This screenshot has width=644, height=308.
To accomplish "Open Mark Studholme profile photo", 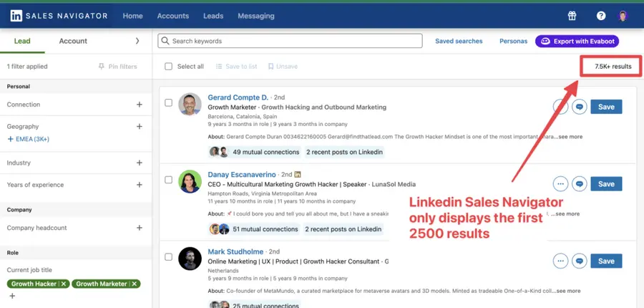I will click(190, 259).
